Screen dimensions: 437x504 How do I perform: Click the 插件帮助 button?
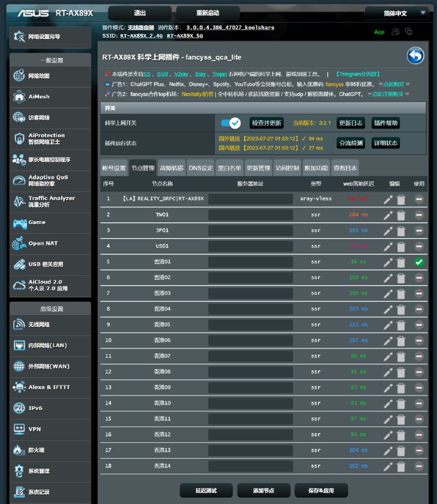click(x=385, y=123)
